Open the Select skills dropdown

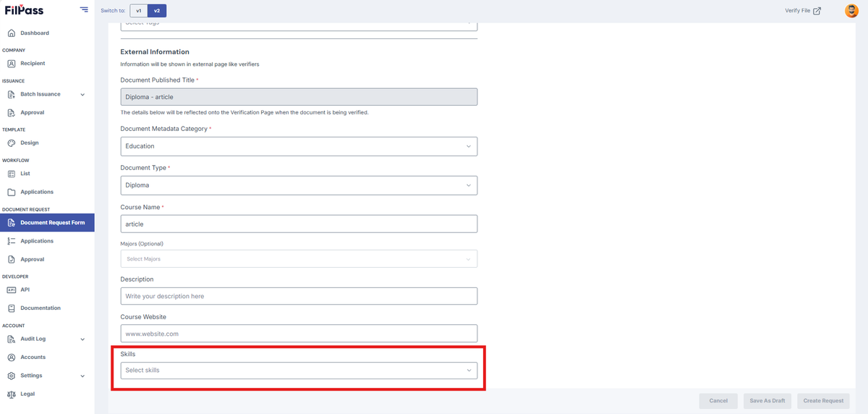(299, 371)
